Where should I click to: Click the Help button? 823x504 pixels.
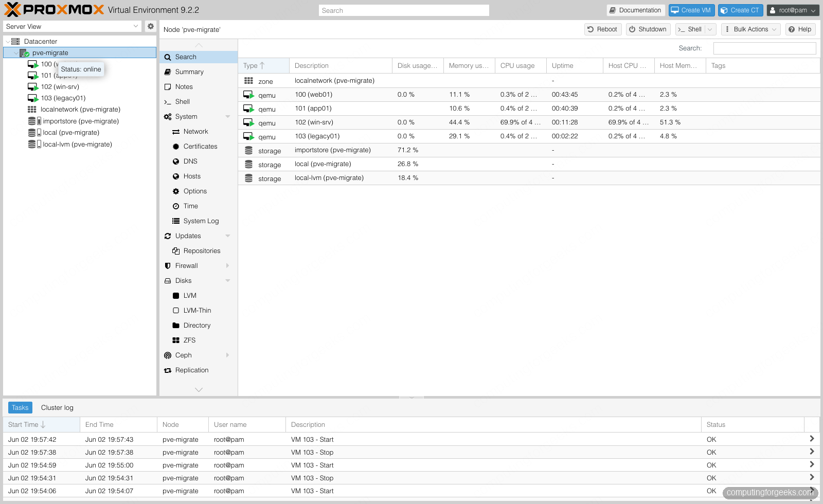[800, 29]
